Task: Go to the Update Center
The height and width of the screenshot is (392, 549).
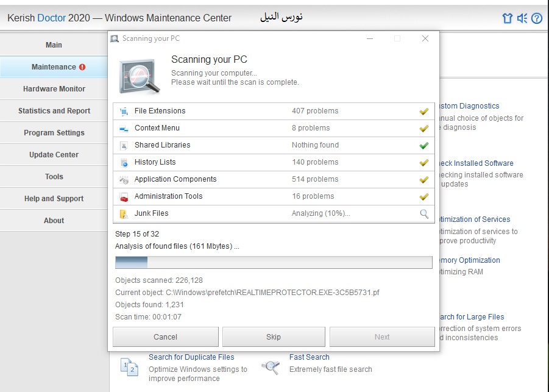Action: click(x=54, y=155)
